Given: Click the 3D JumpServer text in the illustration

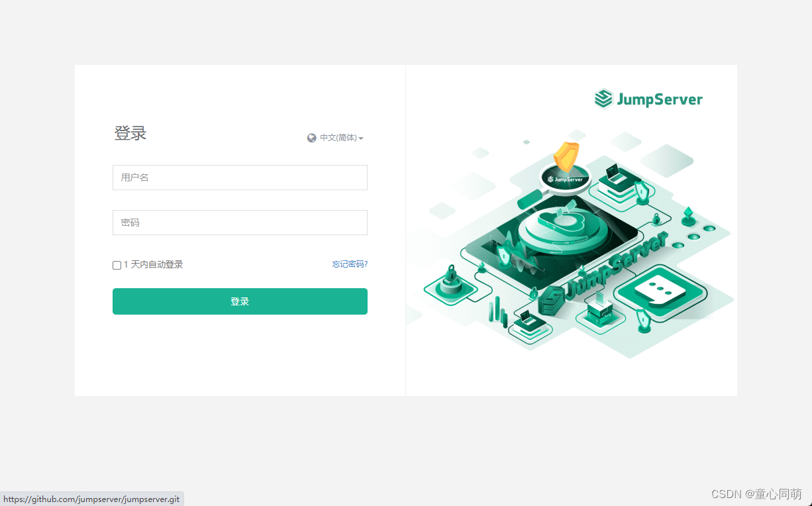Looking at the screenshot, I should pyautogui.click(x=616, y=265).
